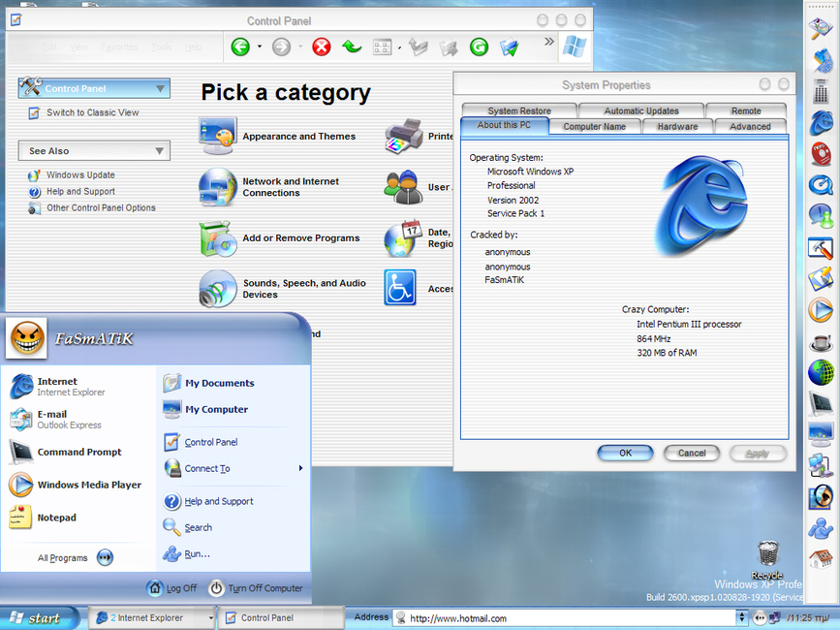Launch Windows Media Player from the side dock
840x630 pixels.
[821, 310]
